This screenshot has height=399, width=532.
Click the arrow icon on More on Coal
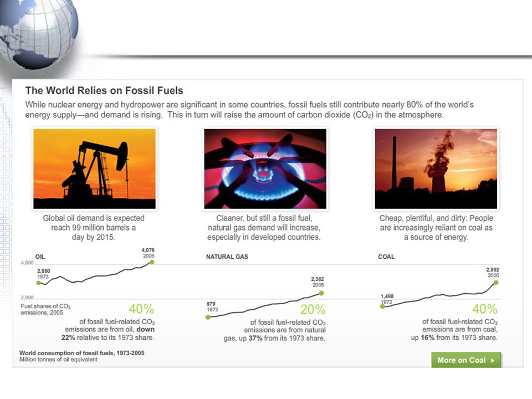coord(492,360)
